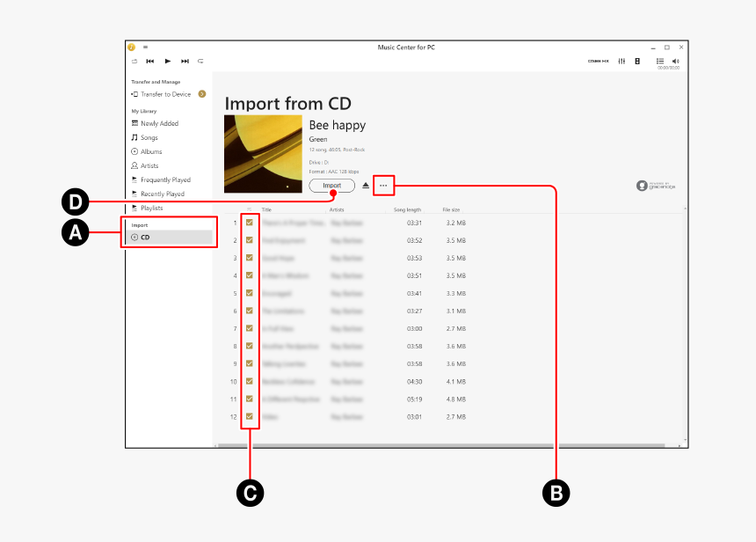
Task: Click the gold arrow beside Transfer to Device
Action: point(202,94)
